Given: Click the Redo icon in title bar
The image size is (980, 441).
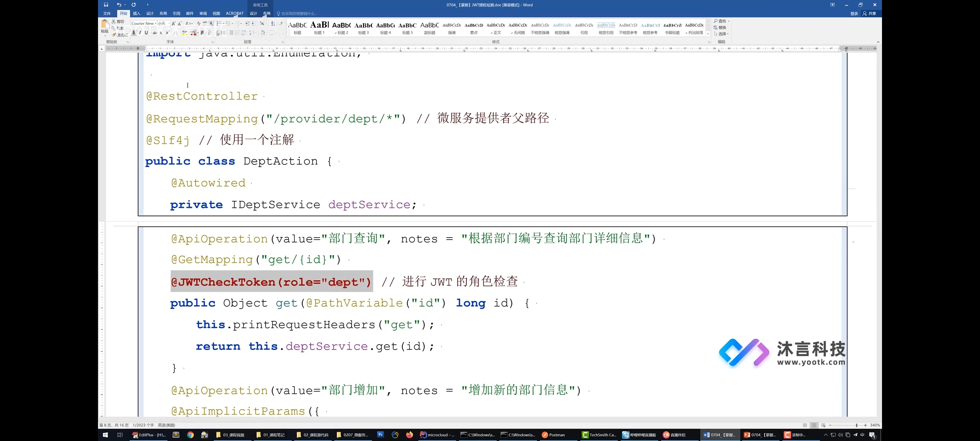Looking at the screenshot, I should click(134, 5).
